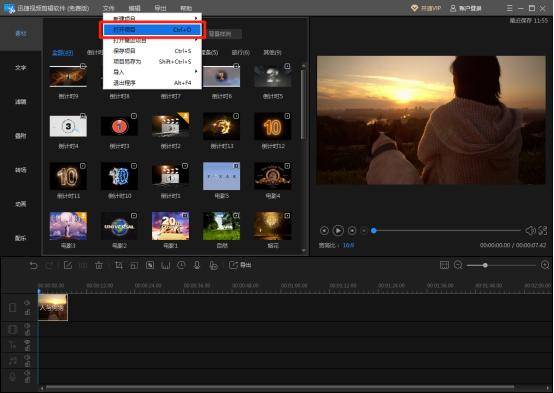This screenshot has width=554, height=393.
Task: Open the clock duration icon in toolbar
Action: point(181,265)
